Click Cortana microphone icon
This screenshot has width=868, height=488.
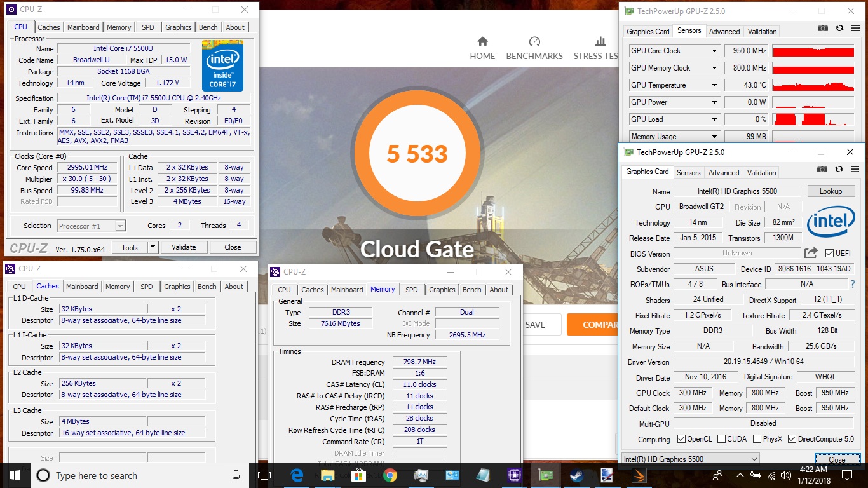point(236,475)
